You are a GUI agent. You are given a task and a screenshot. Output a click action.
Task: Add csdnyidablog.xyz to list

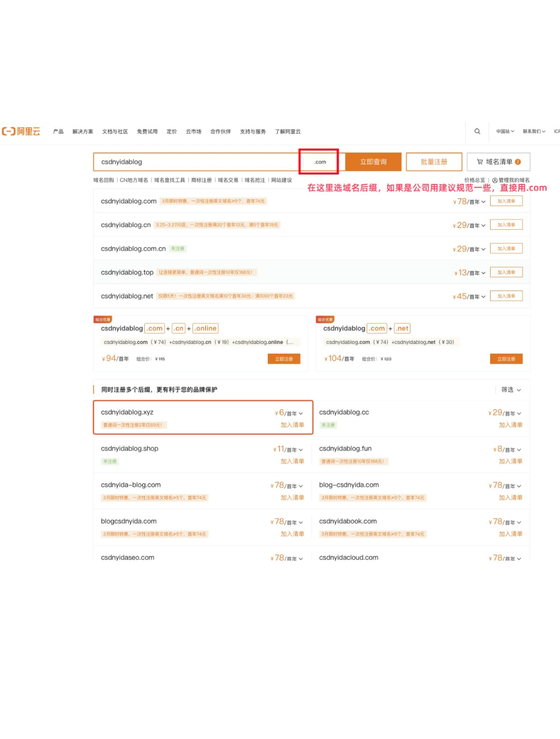[292, 425]
